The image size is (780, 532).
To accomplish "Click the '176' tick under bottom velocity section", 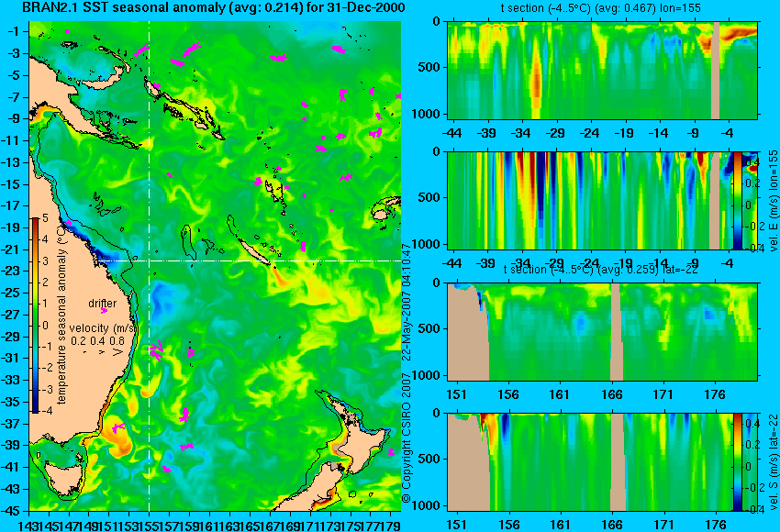I will click(716, 525).
